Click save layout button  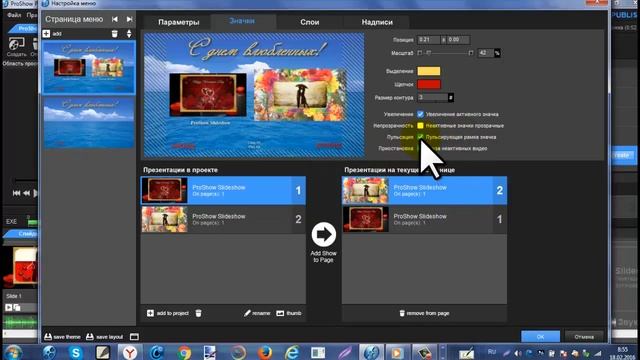pos(104,337)
